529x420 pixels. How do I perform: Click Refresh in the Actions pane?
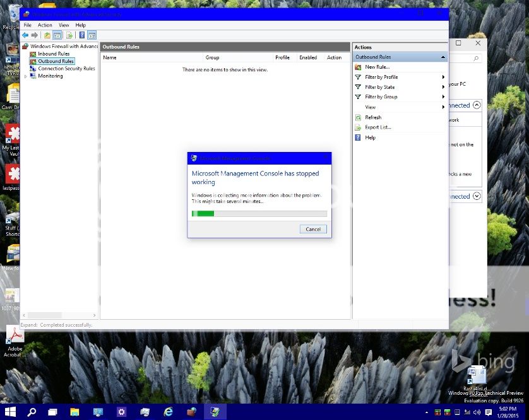pyautogui.click(x=373, y=118)
